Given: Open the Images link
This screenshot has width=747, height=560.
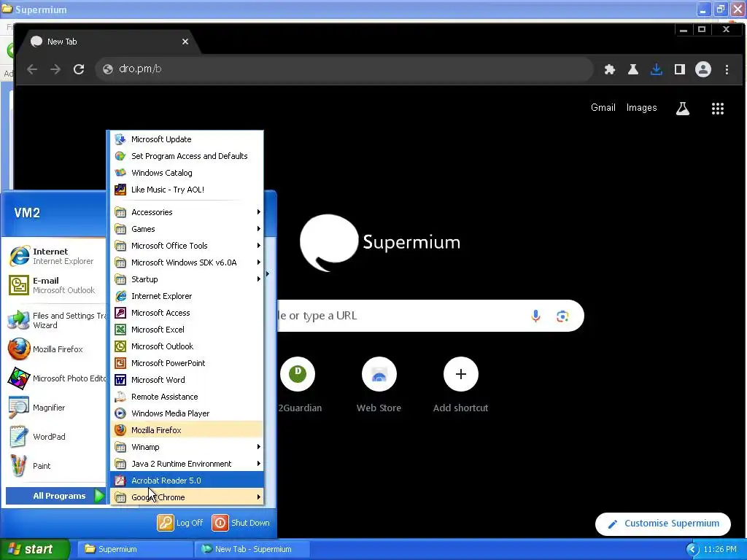Looking at the screenshot, I should pyautogui.click(x=641, y=108).
